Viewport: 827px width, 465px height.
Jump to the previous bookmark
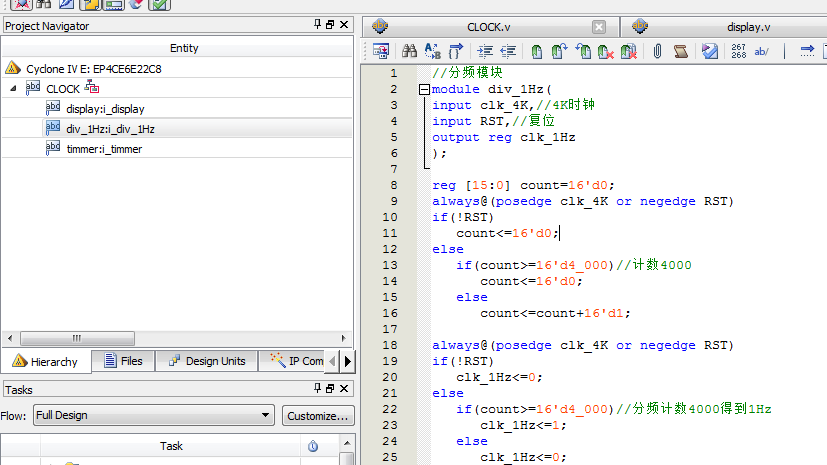point(583,51)
